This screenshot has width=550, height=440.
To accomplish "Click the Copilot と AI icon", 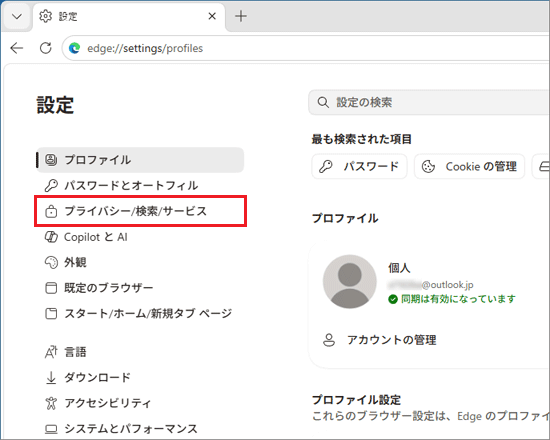I will tap(51, 237).
